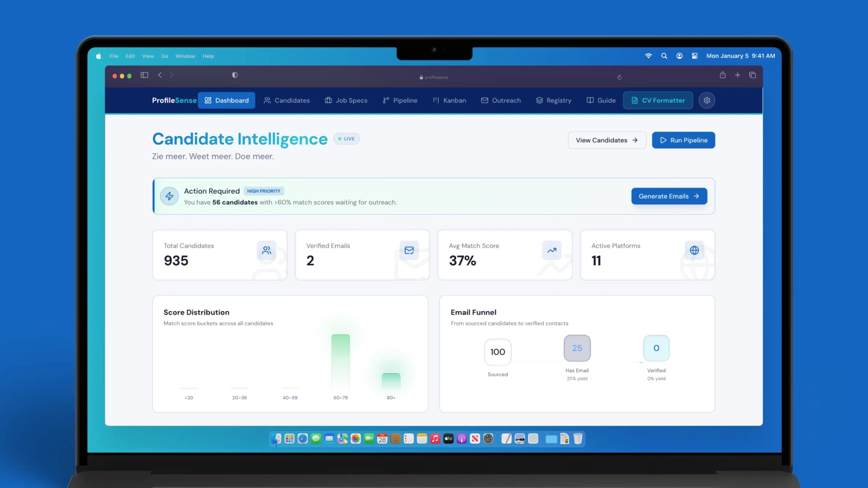868x488 pixels.
Task: Open macOS Control Center toggles
Action: tap(694, 56)
